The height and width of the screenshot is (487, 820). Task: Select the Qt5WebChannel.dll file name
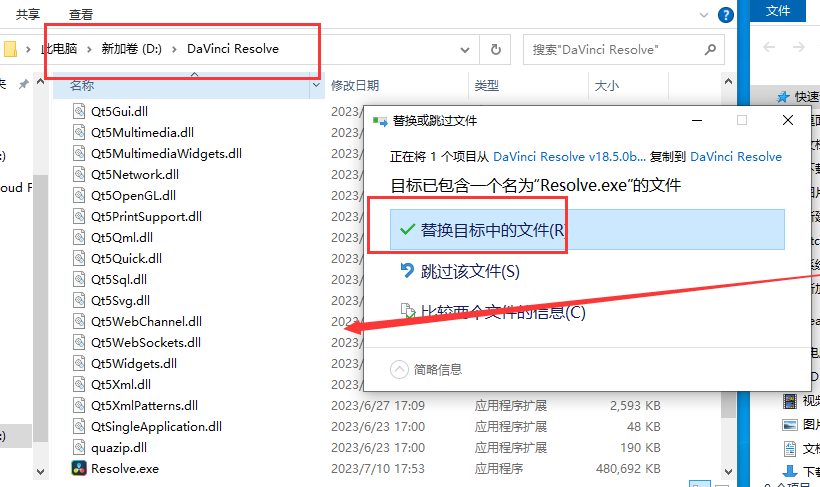coord(146,321)
